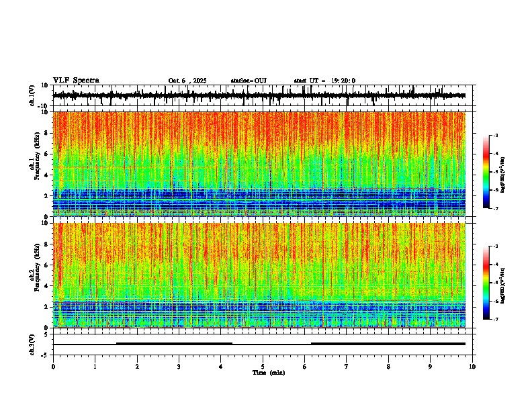Click the ch.3(V) axis label
This screenshot has height=411, width=532.
pyautogui.click(x=32, y=345)
